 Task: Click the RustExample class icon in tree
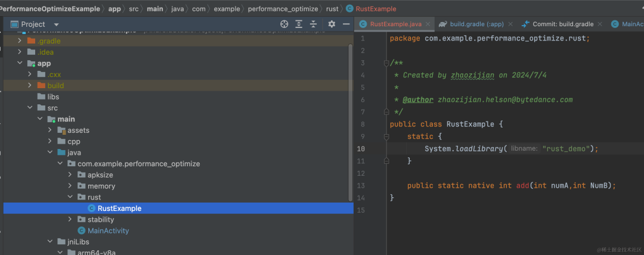(x=91, y=209)
